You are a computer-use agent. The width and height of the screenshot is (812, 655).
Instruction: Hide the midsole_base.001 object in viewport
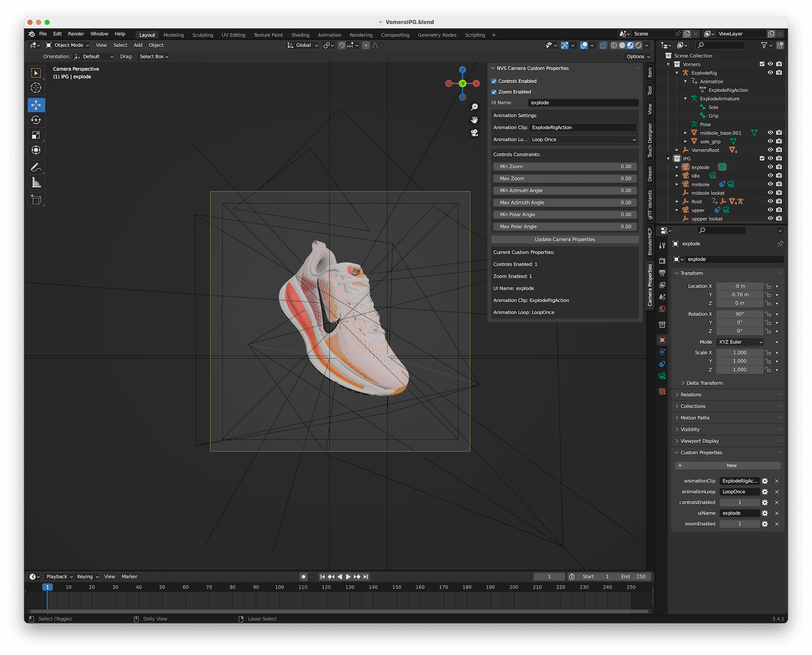770,132
